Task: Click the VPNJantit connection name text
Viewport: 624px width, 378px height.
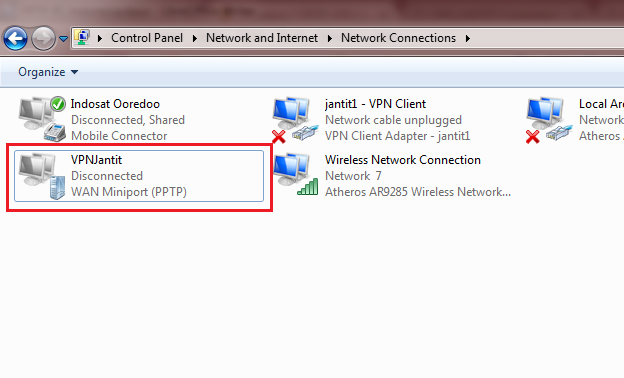Action: (96, 160)
